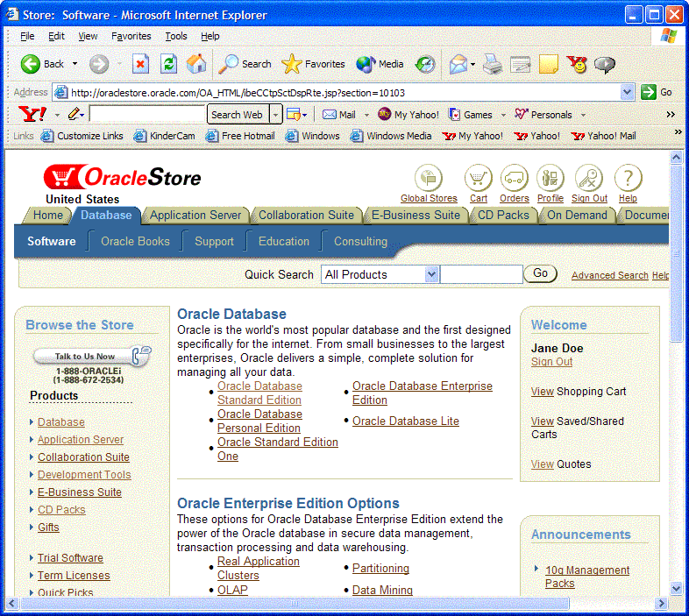Open the File menu

(27, 36)
